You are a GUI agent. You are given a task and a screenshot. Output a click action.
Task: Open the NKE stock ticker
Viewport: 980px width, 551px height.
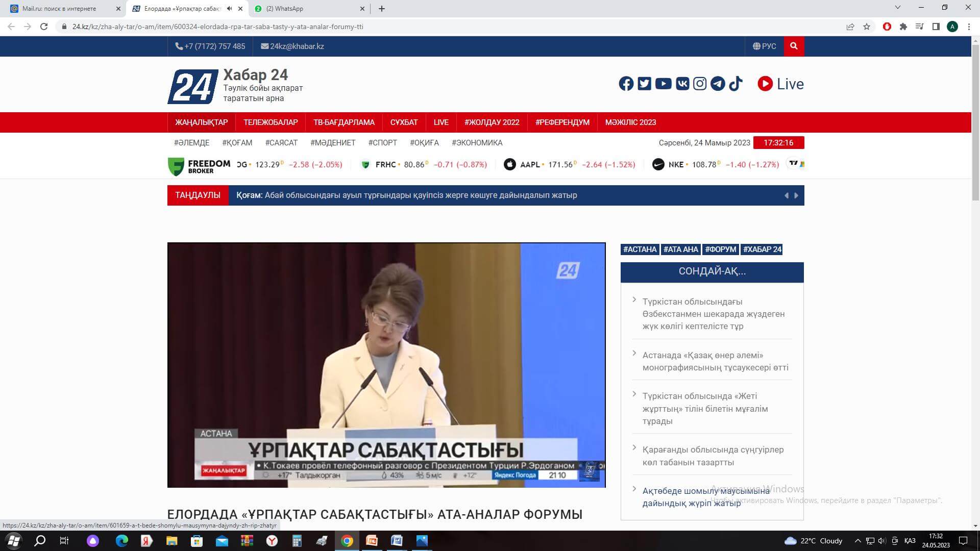point(716,164)
